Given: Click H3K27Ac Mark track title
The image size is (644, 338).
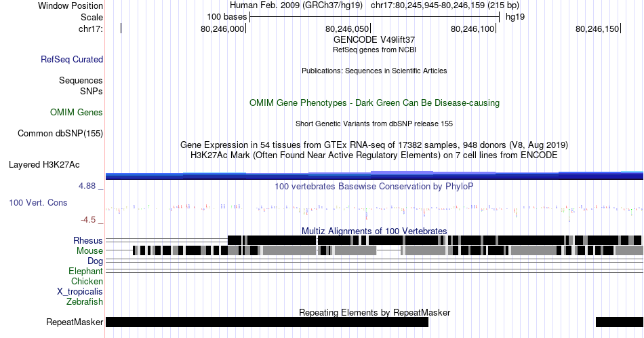Looking at the screenshot, I should tap(374, 155).
